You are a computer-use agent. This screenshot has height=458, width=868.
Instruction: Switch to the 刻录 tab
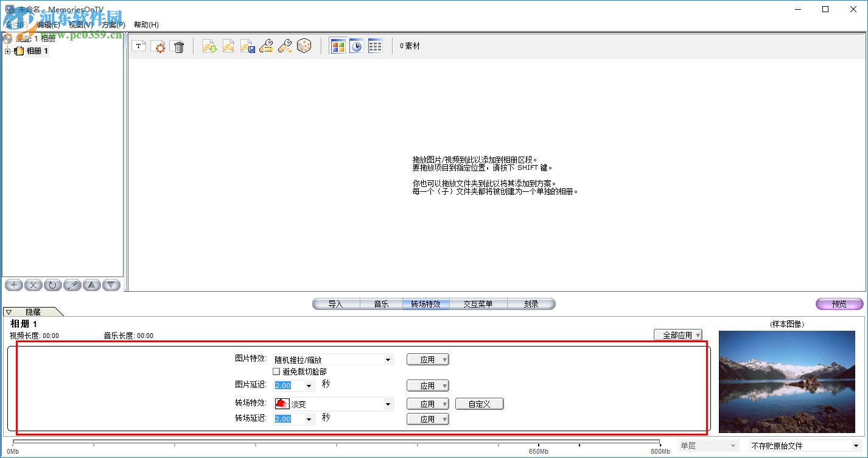[x=531, y=304]
